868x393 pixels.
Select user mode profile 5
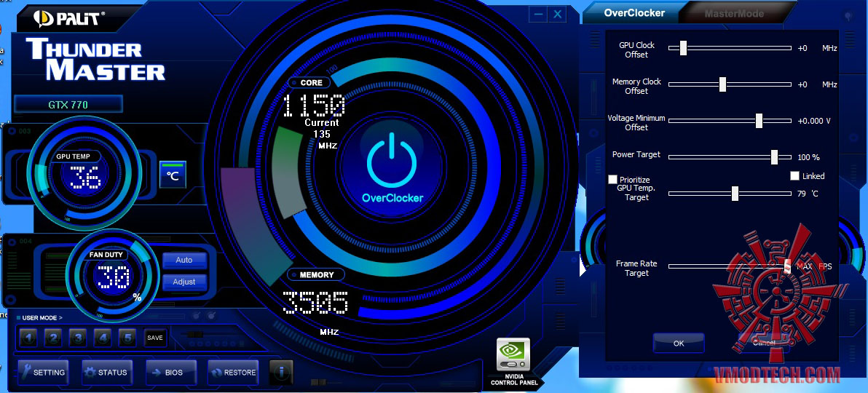point(127,338)
